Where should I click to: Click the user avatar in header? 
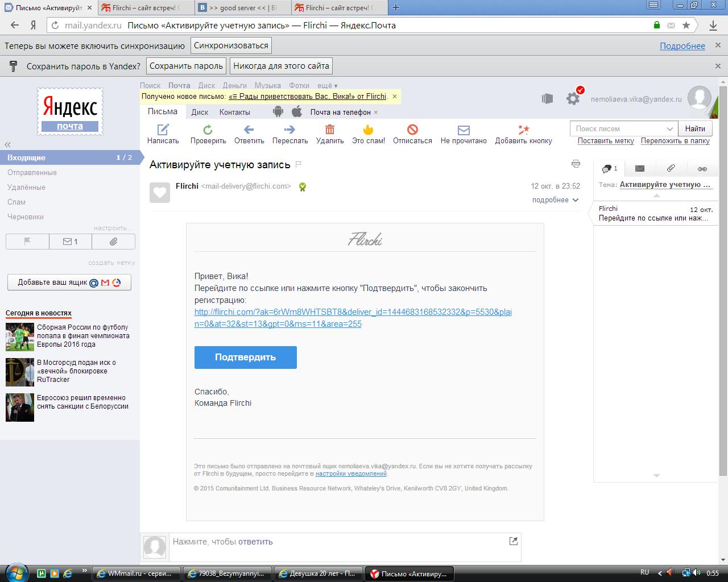point(699,98)
